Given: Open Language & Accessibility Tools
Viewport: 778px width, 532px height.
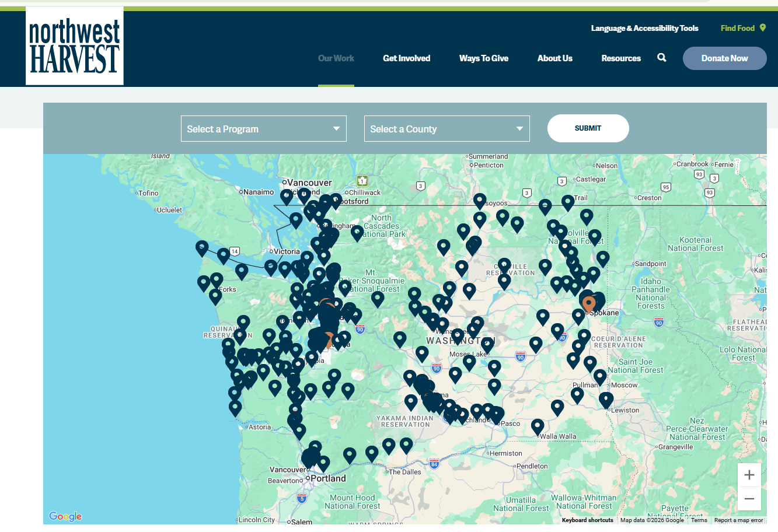Looking at the screenshot, I should click(645, 28).
